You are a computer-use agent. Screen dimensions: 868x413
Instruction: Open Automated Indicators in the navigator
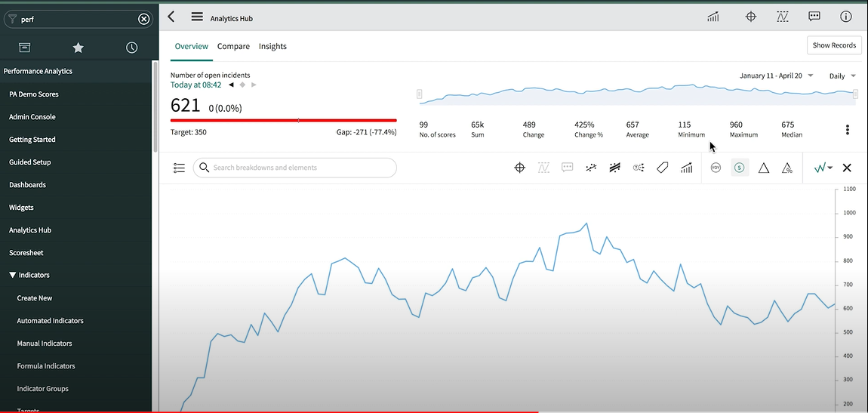50,321
